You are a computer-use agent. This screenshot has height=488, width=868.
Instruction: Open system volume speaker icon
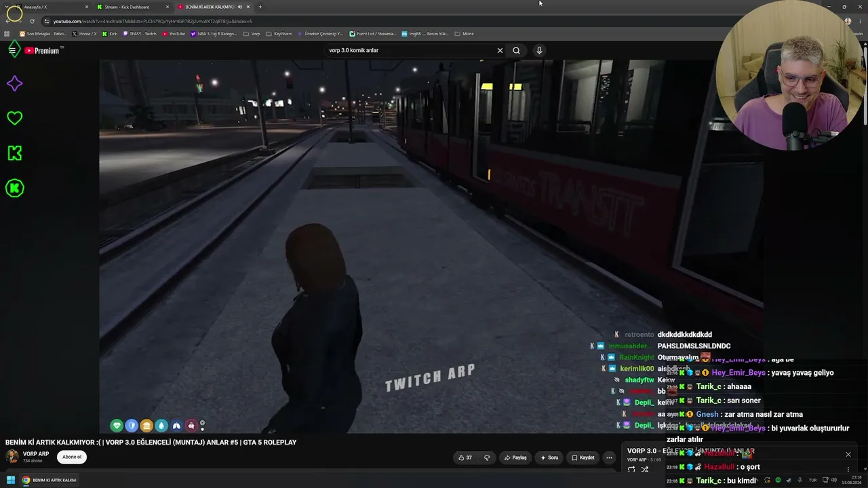pyautogui.click(x=835, y=480)
